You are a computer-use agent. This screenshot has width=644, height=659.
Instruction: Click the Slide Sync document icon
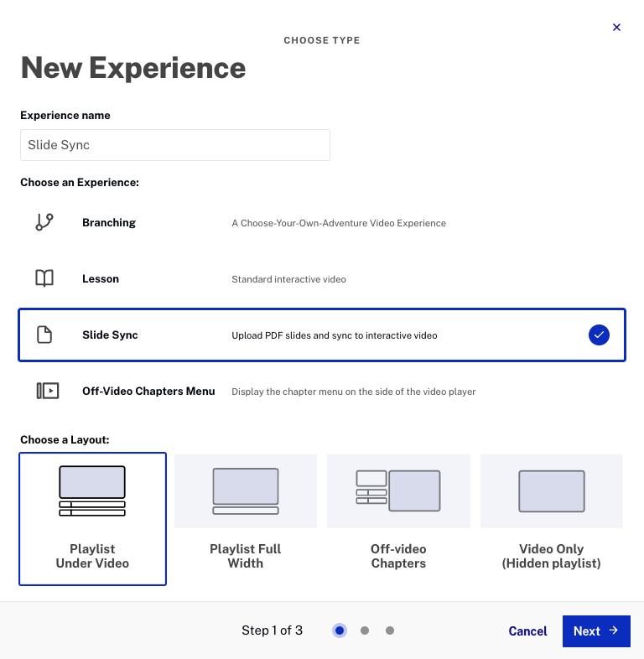(44, 335)
